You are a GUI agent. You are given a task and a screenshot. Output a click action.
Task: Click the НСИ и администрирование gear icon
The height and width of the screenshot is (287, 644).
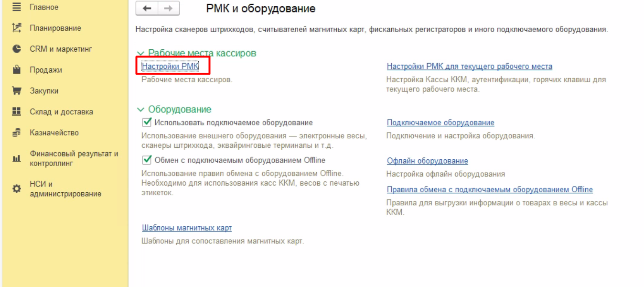point(17,189)
